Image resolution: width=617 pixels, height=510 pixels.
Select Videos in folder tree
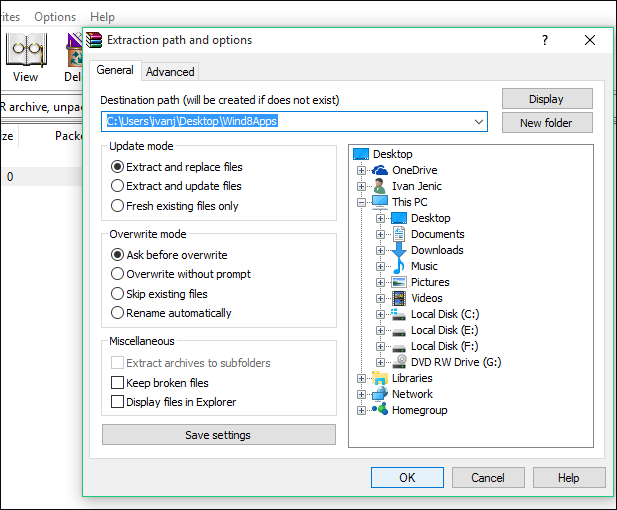(427, 298)
